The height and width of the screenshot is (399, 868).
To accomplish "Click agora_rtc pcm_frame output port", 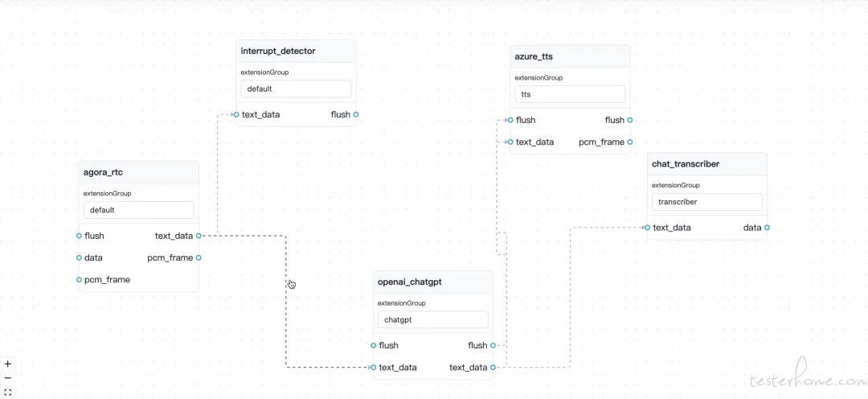I will [x=199, y=257].
